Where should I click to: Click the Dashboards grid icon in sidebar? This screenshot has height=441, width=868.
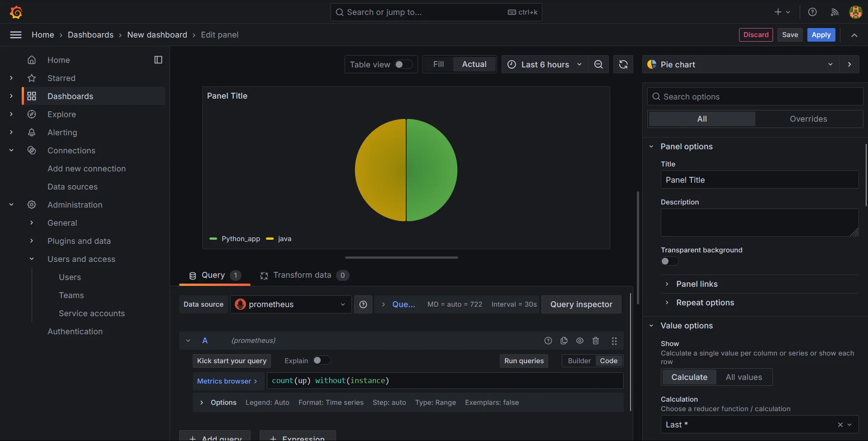[32, 96]
